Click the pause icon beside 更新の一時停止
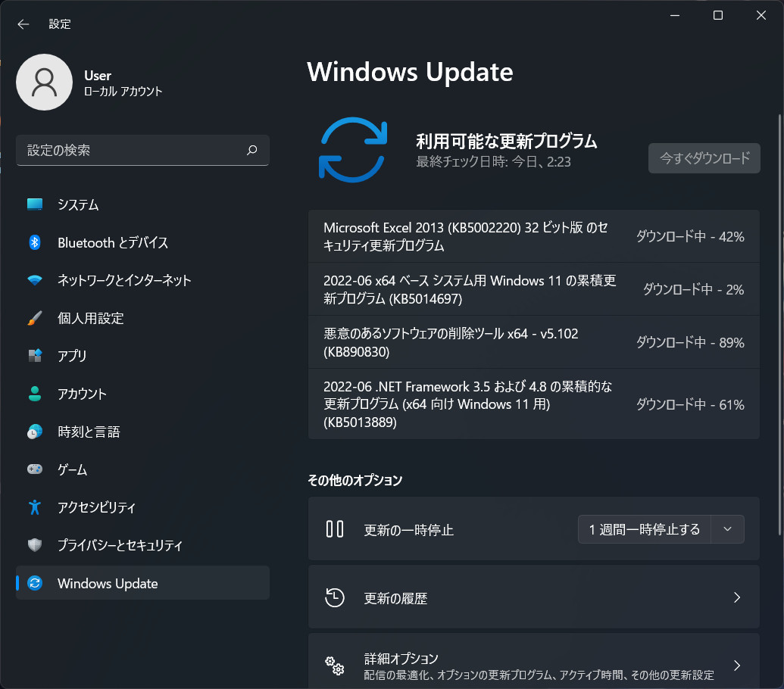The image size is (784, 689). [x=335, y=529]
